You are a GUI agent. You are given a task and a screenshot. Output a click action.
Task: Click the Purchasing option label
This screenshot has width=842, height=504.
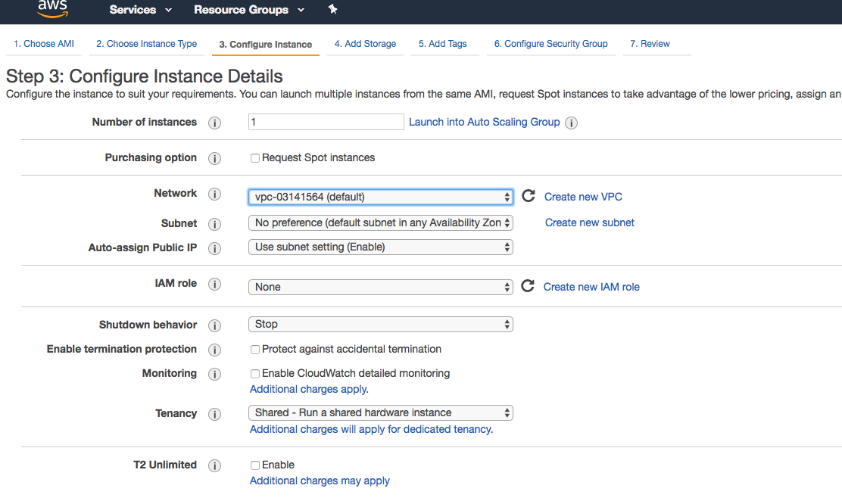[151, 157]
